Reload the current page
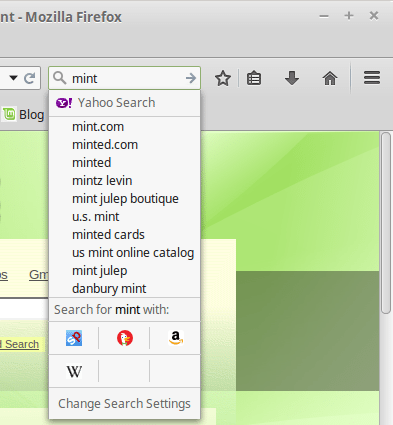The height and width of the screenshot is (425, 393). coord(30,78)
